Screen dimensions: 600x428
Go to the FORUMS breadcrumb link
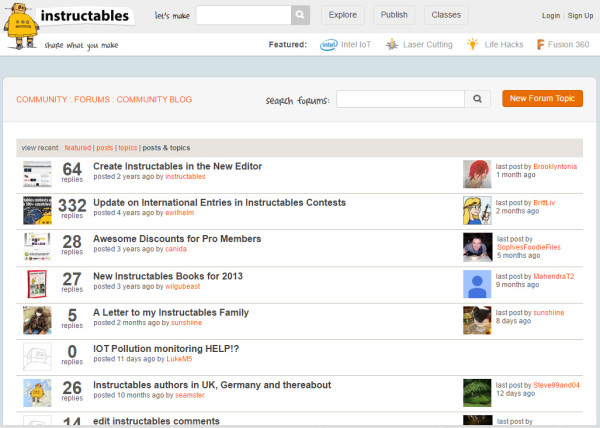coord(92,99)
